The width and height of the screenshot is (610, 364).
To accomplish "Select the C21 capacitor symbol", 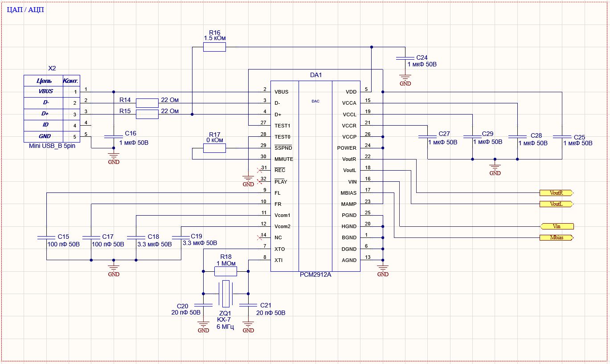I will [248, 305].
